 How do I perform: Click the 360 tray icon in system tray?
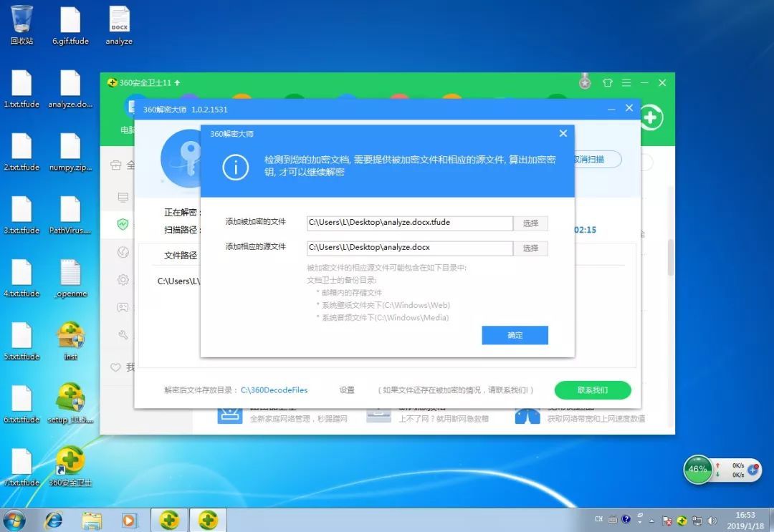pos(682,520)
